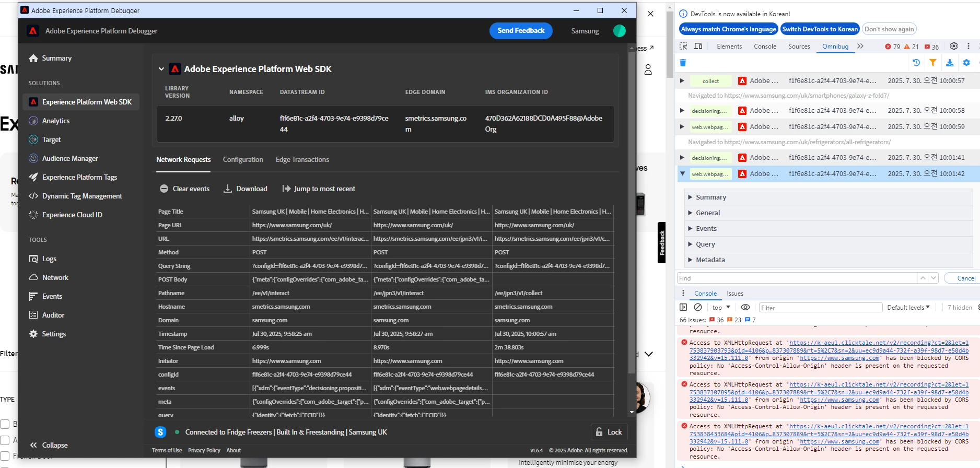Click Download button in Network Requests

click(246, 189)
